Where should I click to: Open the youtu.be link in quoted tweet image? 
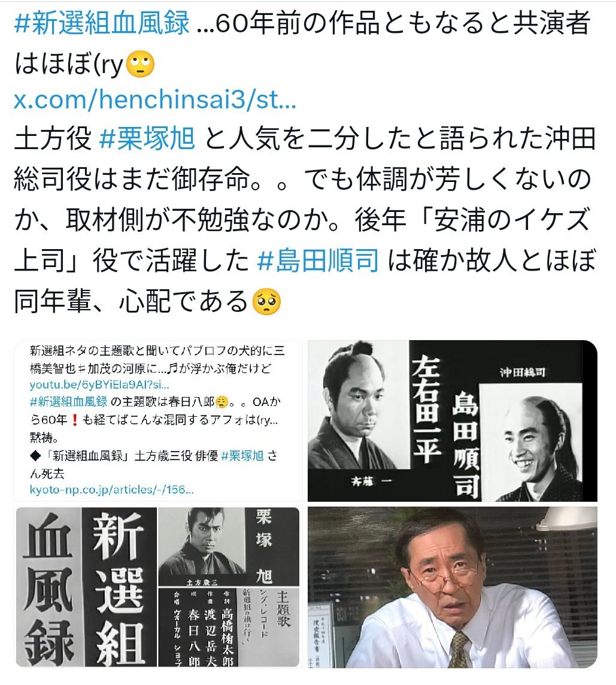(99, 385)
